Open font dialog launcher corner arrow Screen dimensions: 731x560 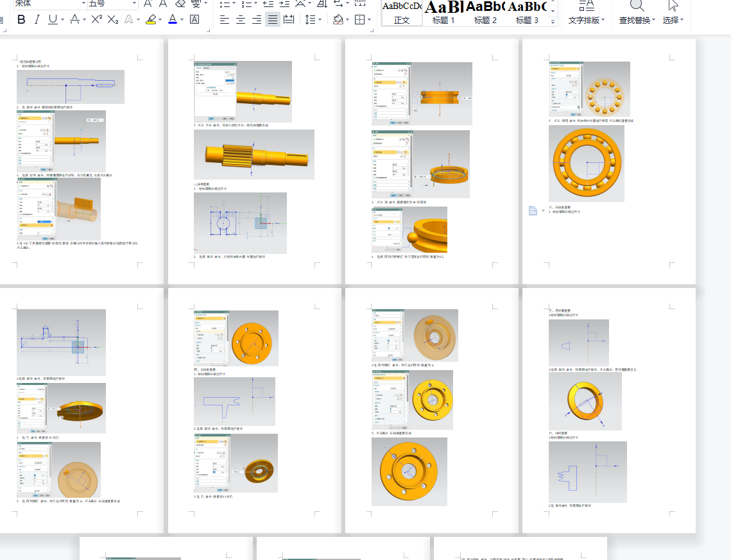tap(209, 30)
